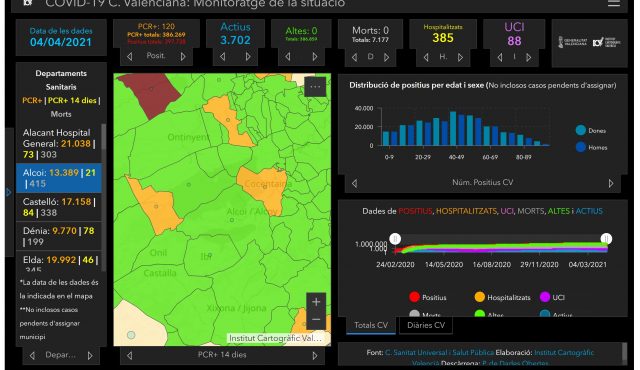This screenshot has width=640, height=370.
Task: Click the date value 04/04/2021
Action: [x=61, y=42]
